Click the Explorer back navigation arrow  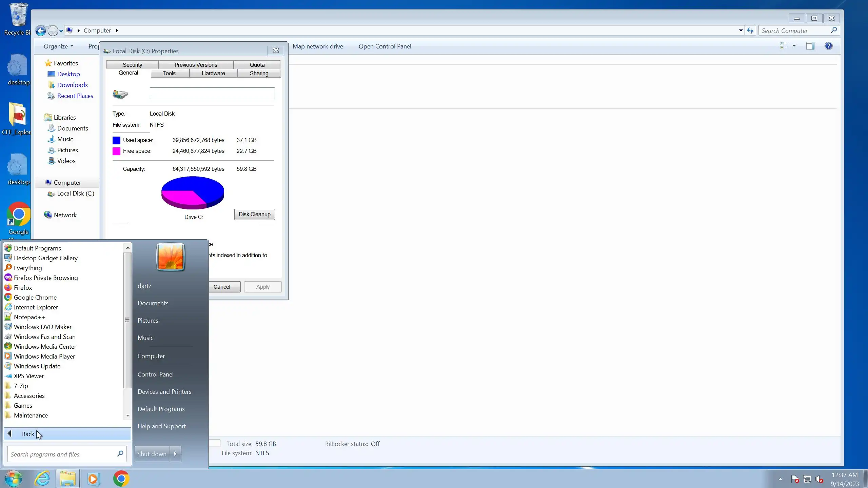point(41,31)
